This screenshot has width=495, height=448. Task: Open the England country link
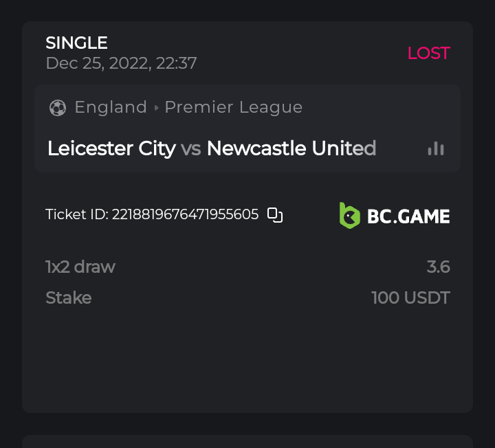[x=111, y=108]
